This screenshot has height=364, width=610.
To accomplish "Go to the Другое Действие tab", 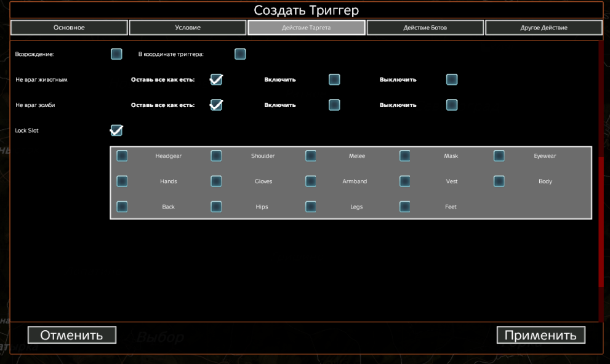I will click(544, 28).
